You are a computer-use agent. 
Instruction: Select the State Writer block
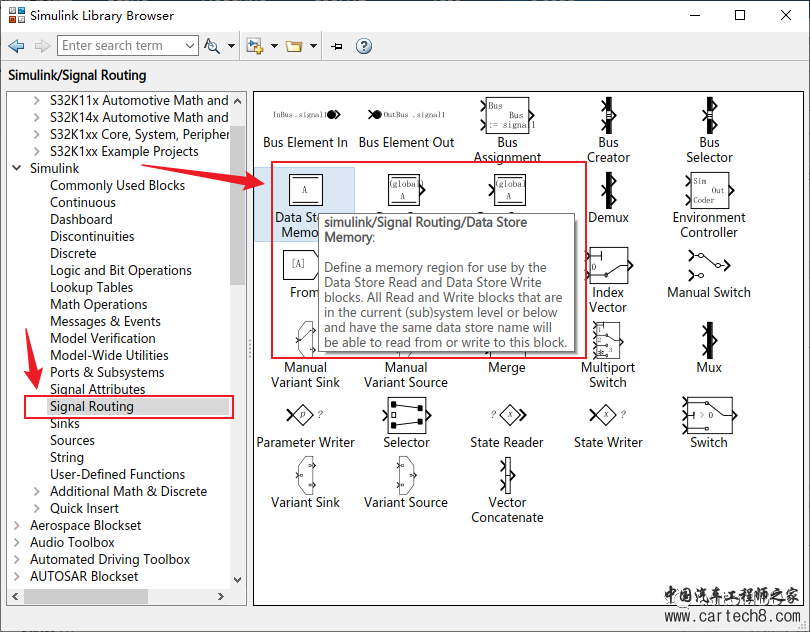(608, 424)
